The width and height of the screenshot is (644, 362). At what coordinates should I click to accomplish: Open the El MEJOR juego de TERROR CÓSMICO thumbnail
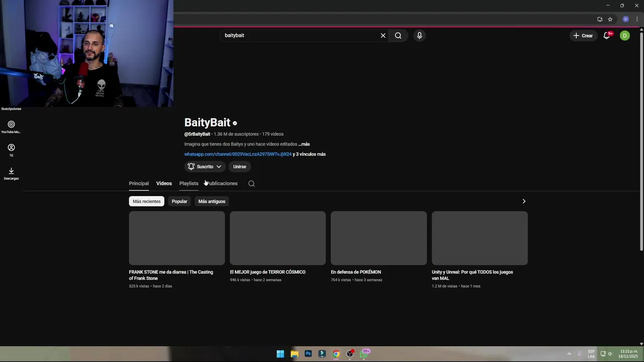[278, 238]
